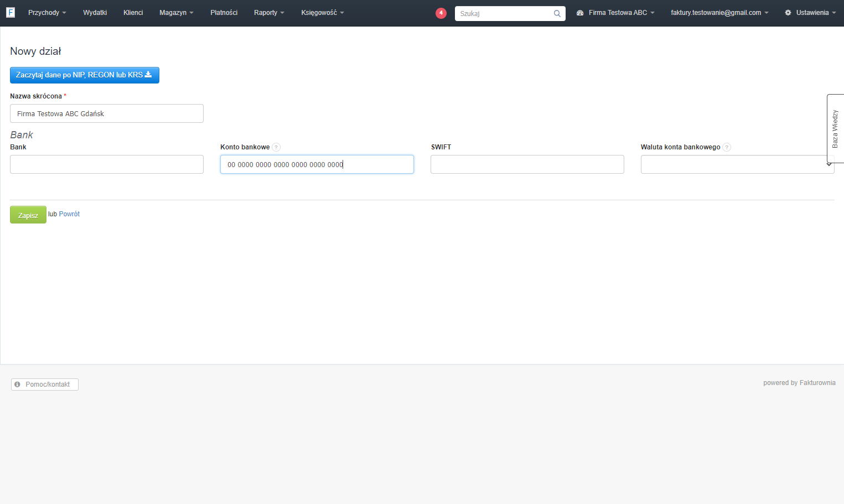Click the help icon next to Waluta konta bankowego
This screenshot has height=504, width=844.
coord(727,147)
